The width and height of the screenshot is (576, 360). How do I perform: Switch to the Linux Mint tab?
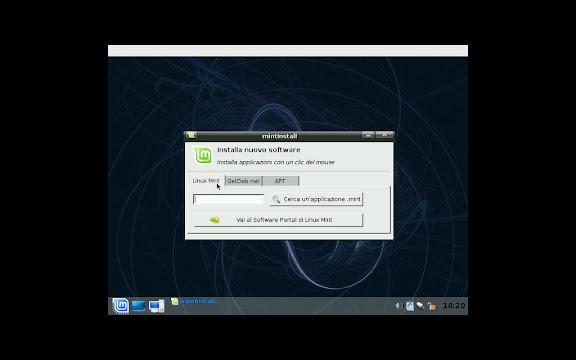tap(206, 181)
